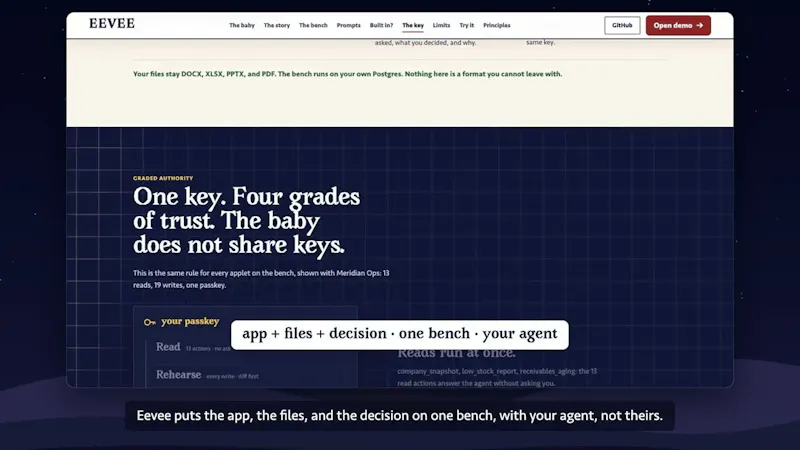Open 'The bench' nav item
Screen dimensions: 800x450
[x=313, y=25]
